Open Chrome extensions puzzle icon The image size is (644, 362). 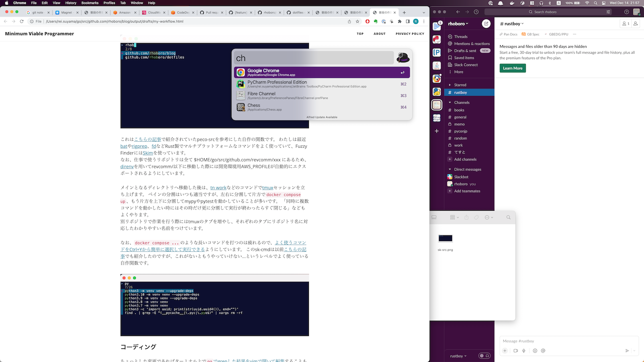click(x=399, y=21)
